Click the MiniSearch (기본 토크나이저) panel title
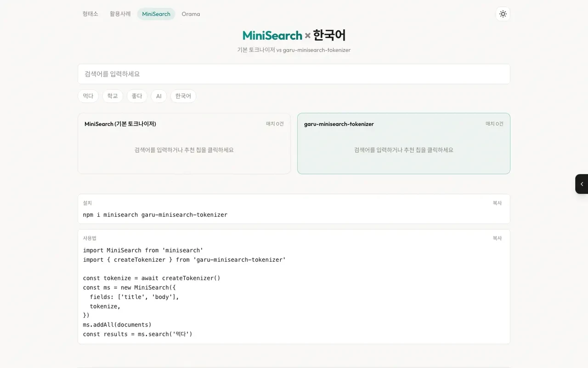The image size is (588, 368). coord(120,124)
